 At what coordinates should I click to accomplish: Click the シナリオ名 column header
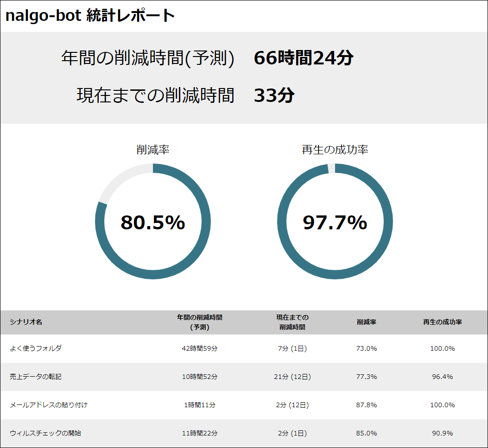26,322
